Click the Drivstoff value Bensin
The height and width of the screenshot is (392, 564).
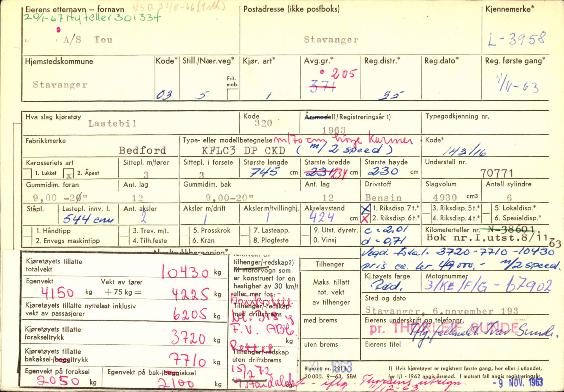pyautogui.click(x=383, y=197)
